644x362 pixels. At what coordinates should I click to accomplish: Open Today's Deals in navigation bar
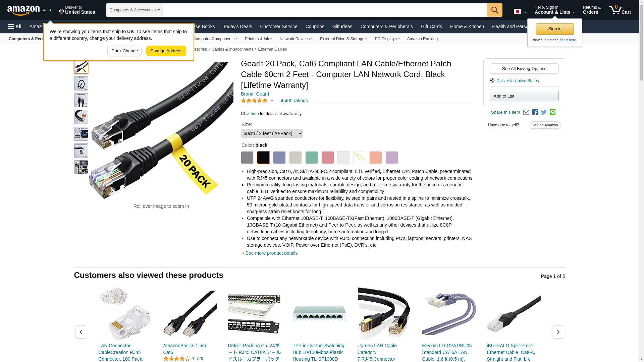[x=237, y=26]
